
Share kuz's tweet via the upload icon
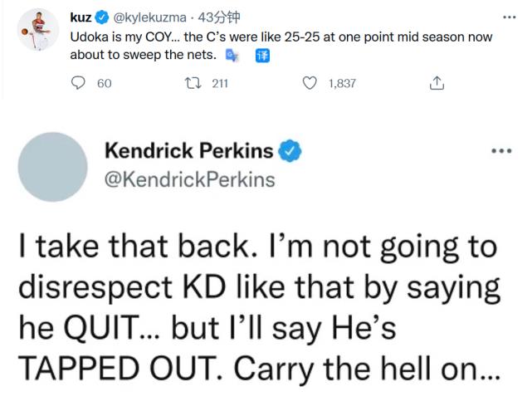[437, 83]
